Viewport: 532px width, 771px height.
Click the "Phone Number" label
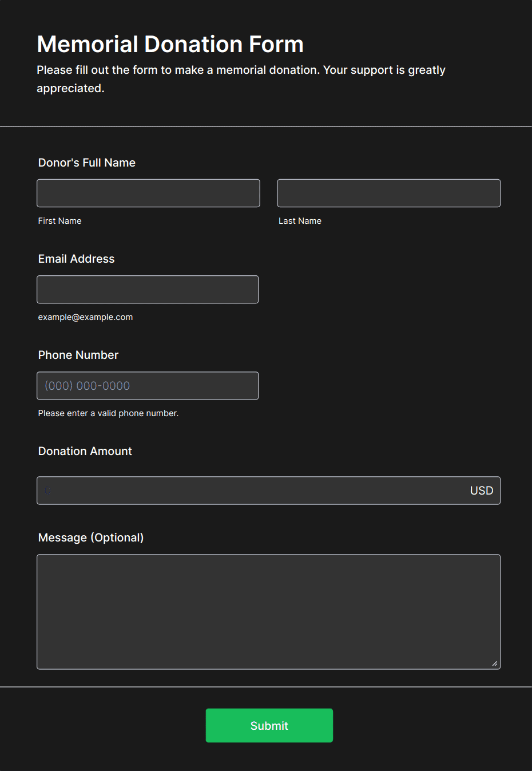pos(78,355)
